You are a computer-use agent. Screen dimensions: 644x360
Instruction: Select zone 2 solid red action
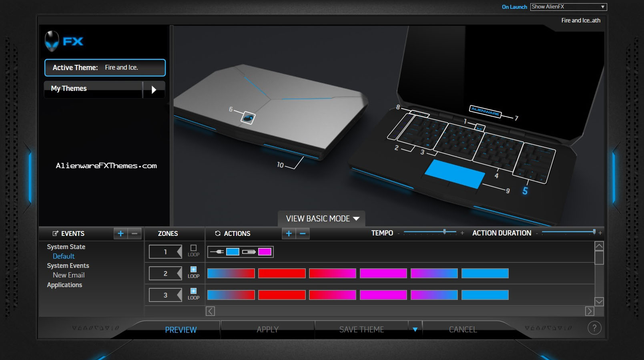coord(282,274)
